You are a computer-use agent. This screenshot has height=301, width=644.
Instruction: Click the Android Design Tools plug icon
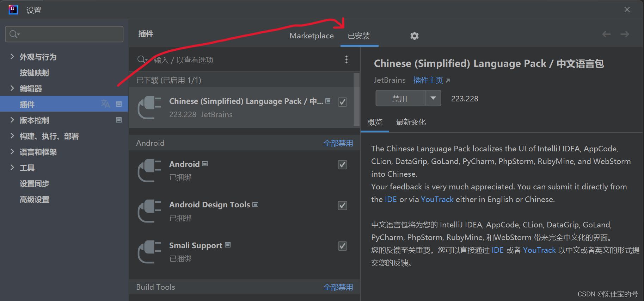click(149, 211)
